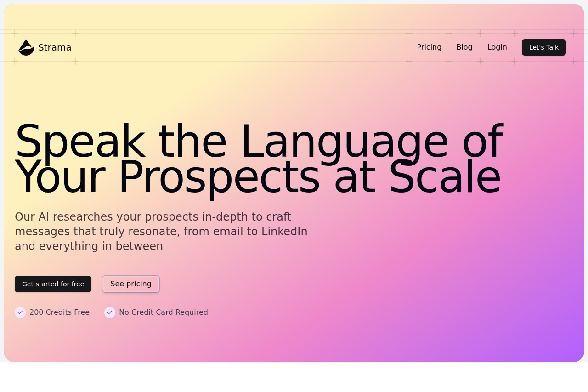Click the word Prospects in the headline
Screen dimensions: 588x392
[219, 177]
